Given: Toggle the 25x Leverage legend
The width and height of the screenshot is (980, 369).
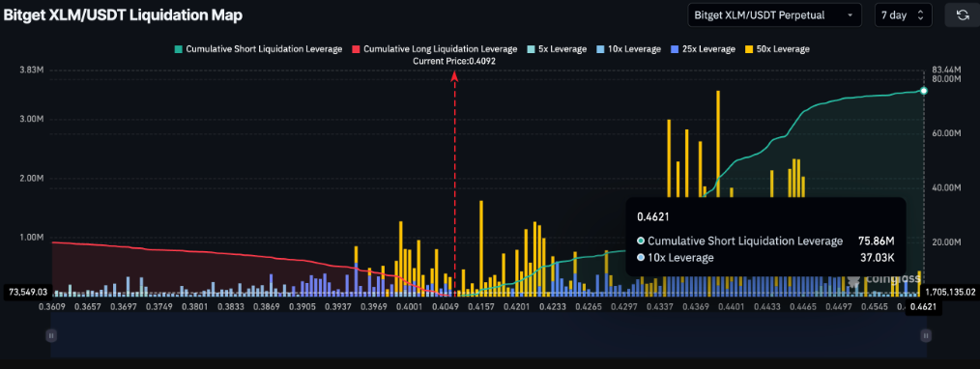Looking at the screenshot, I should tap(703, 48).
